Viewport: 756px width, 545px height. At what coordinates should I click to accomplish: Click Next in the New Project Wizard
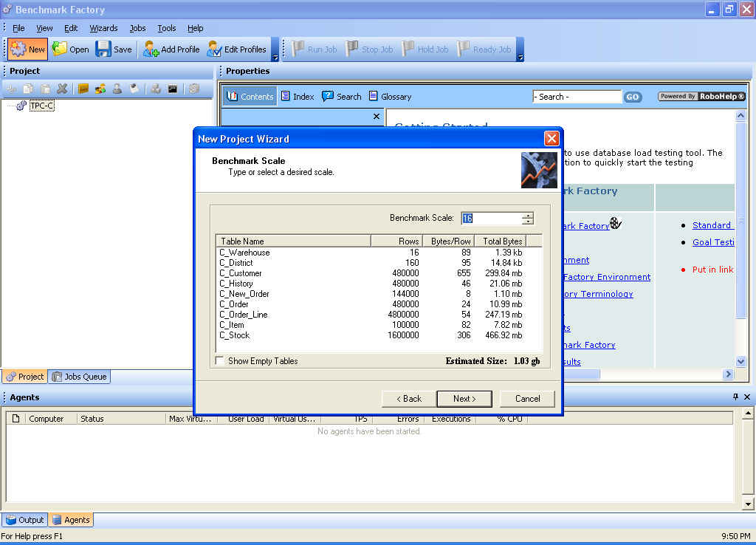pyautogui.click(x=464, y=399)
